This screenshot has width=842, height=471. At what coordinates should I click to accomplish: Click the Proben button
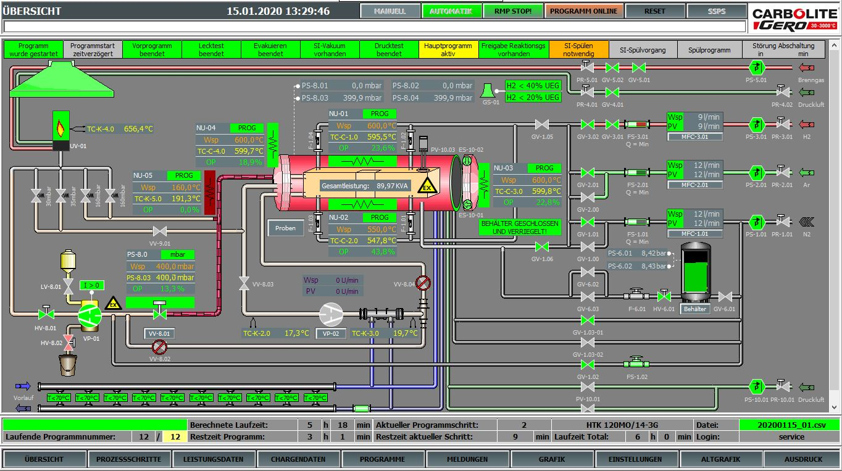(x=286, y=228)
